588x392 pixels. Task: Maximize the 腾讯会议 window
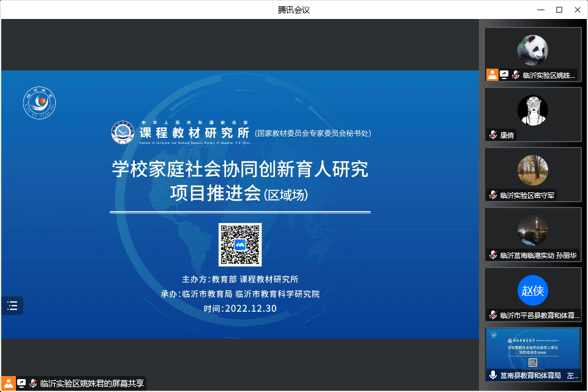(x=559, y=10)
